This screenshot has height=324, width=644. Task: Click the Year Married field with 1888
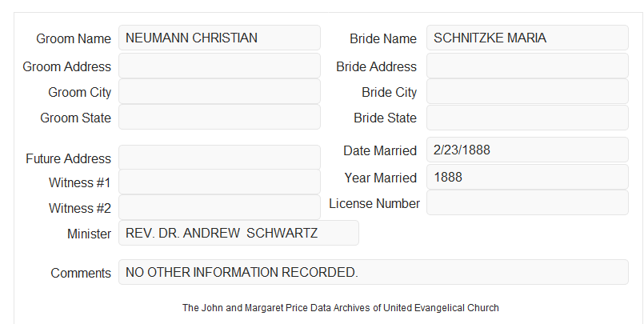[527, 177]
